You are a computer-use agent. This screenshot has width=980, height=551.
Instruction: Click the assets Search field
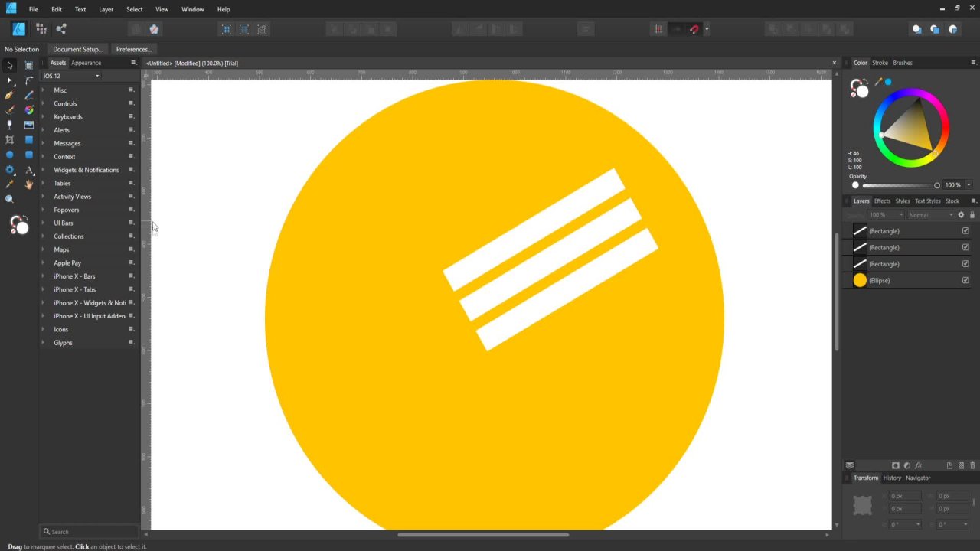(90, 531)
